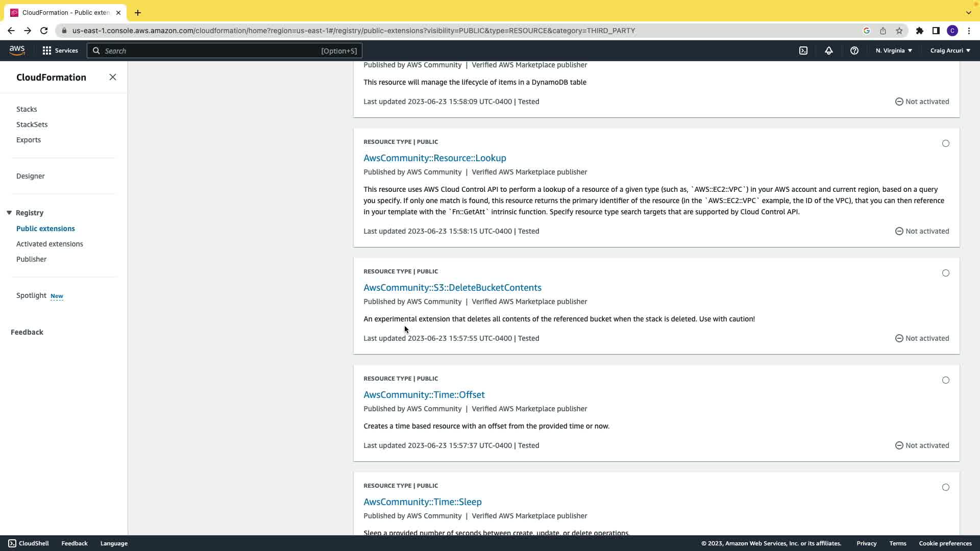
Task: Click the help question mark icon
Action: pos(854,51)
